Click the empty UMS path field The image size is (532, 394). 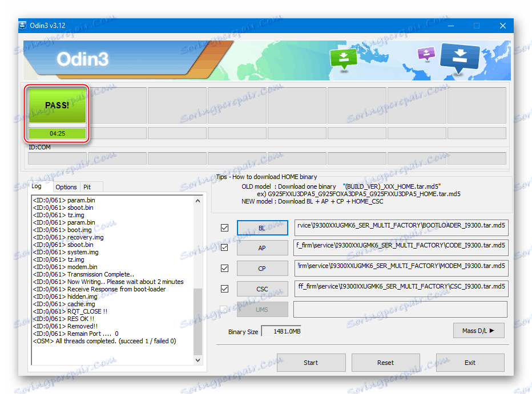click(401, 309)
